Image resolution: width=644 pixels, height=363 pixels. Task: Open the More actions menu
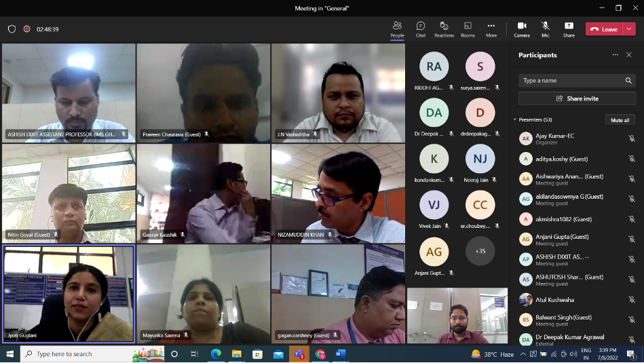[x=491, y=29]
